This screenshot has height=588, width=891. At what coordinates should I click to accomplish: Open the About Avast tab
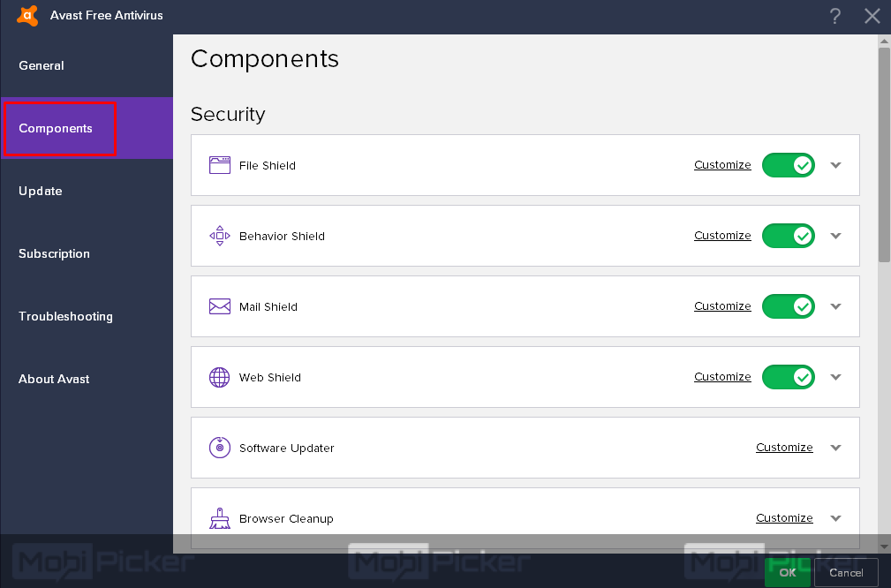[x=87, y=379]
